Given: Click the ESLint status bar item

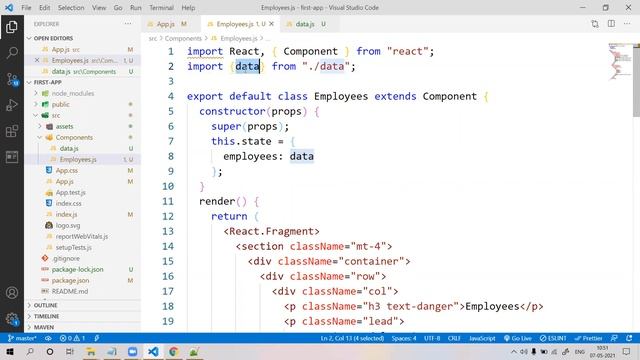Looking at the screenshot, I should coord(553,338).
